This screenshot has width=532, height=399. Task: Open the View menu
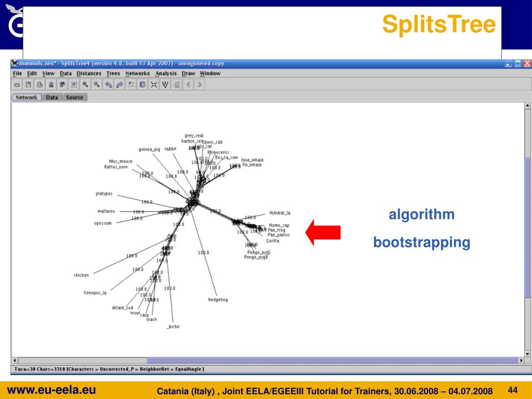(x=48, y=73)
